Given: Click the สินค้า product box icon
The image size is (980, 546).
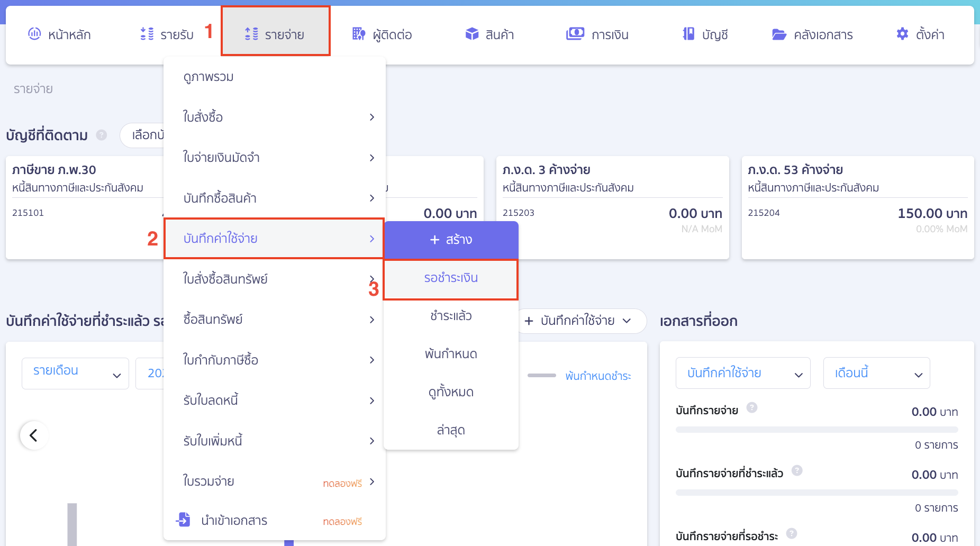Looking at the screenshot, I should click(x=472, y=34).
